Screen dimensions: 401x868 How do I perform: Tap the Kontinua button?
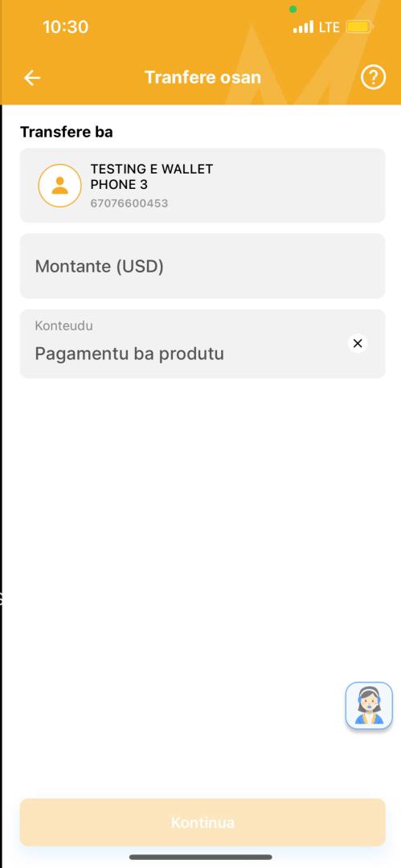pyautogui.click(x=203, y=822)
